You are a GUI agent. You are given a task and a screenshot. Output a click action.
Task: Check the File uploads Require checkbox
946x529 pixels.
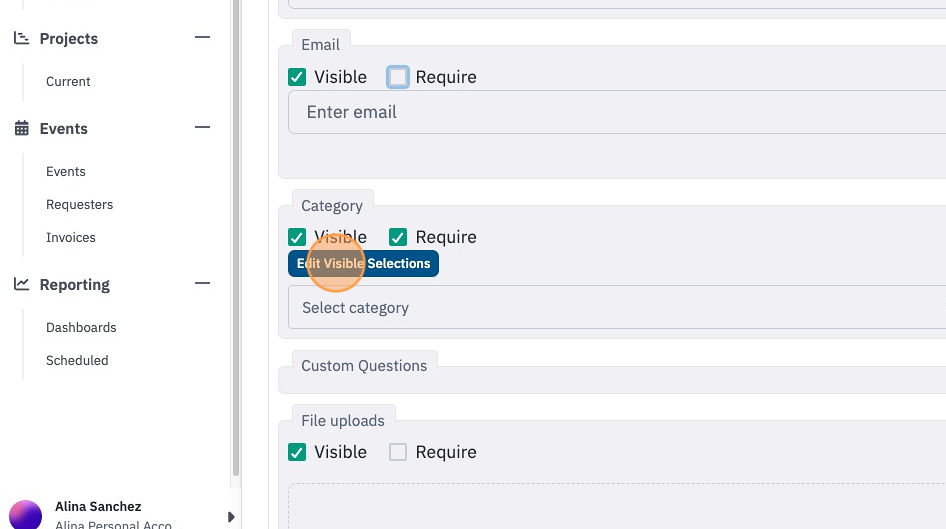tap(398, 452)
